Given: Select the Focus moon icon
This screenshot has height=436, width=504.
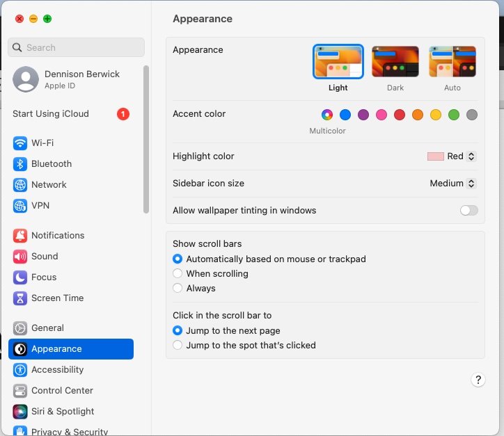Looking at the screenshot, I should (x=20, y=277).
